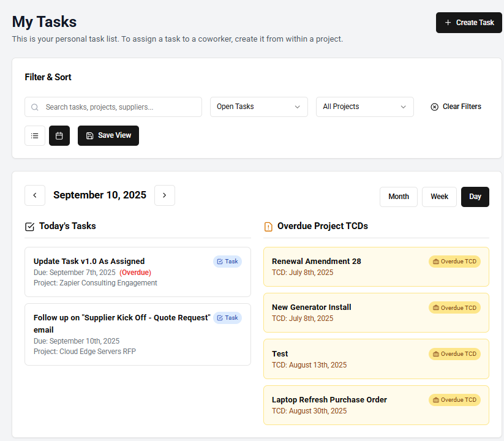This screenshot has width=504, height=441.
Task: Go to previous day arrow
Action: pyautogui.click(x=35, y=195)
